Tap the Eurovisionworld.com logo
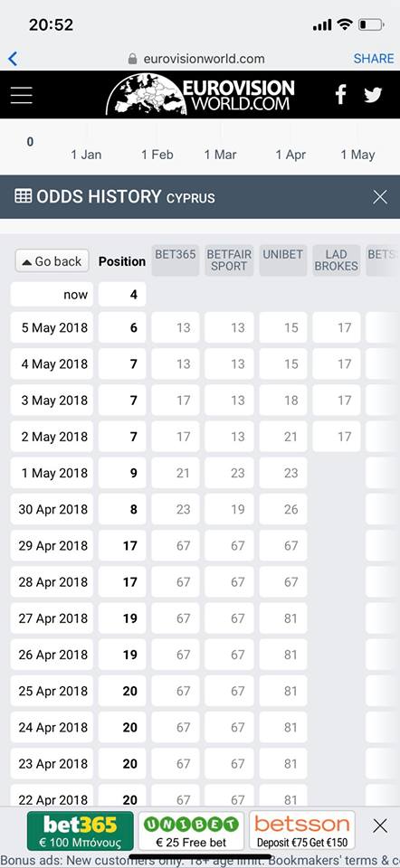 tap(200, 95)
